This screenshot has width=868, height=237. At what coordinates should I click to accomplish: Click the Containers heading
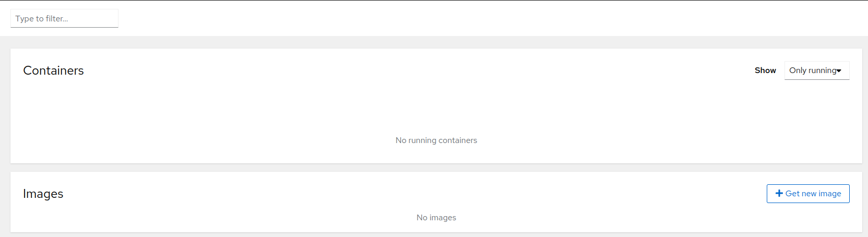[x=53, y=70]
